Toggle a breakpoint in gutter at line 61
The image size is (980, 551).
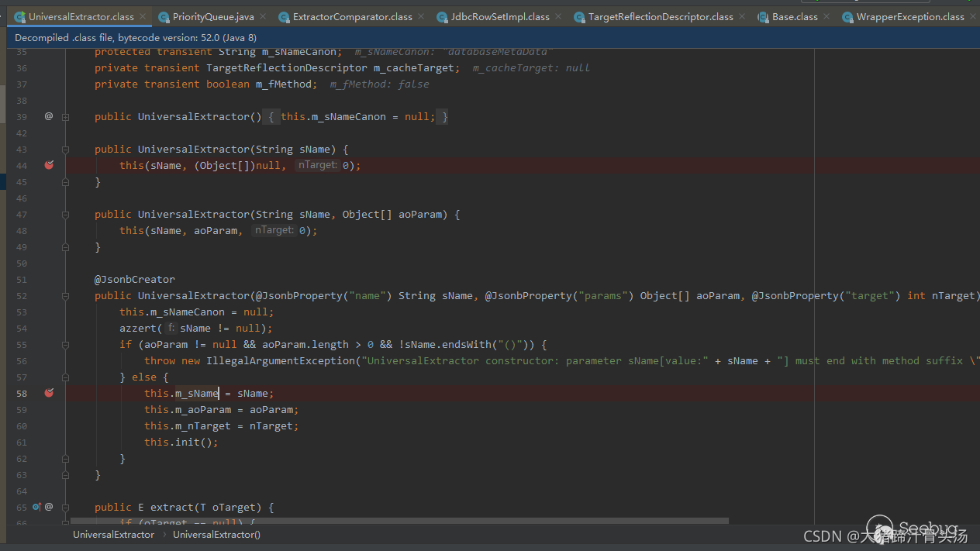click(x=49, y=442)
